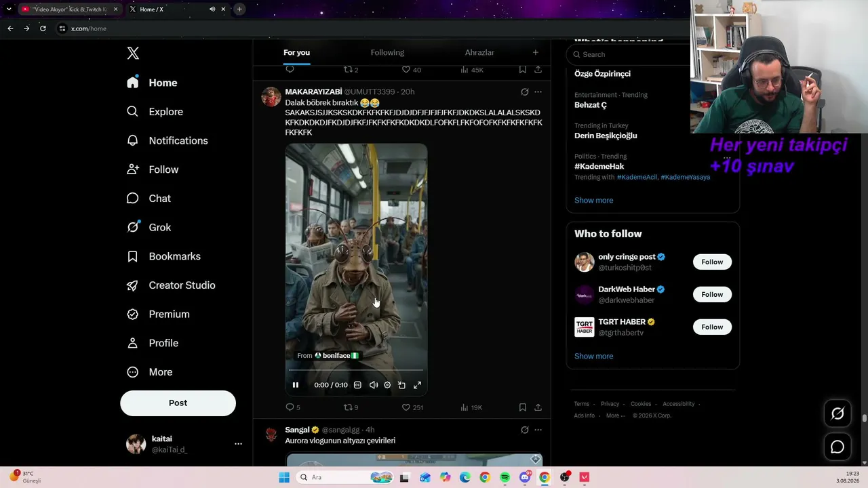The image size is (868, 488).
Task: Click the Post button
Action: point(178,403)
